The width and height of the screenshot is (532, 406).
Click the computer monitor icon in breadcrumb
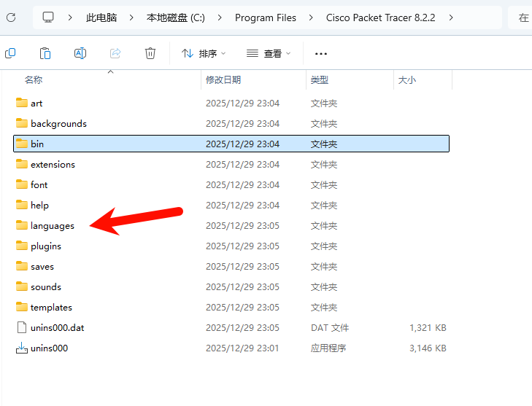coord(48,17)
